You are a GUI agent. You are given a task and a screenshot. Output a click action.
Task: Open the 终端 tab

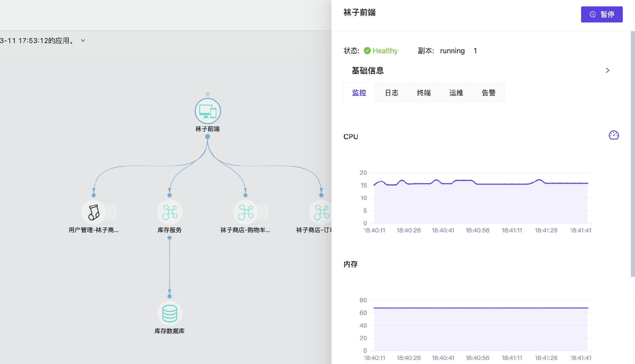point(424,93)
